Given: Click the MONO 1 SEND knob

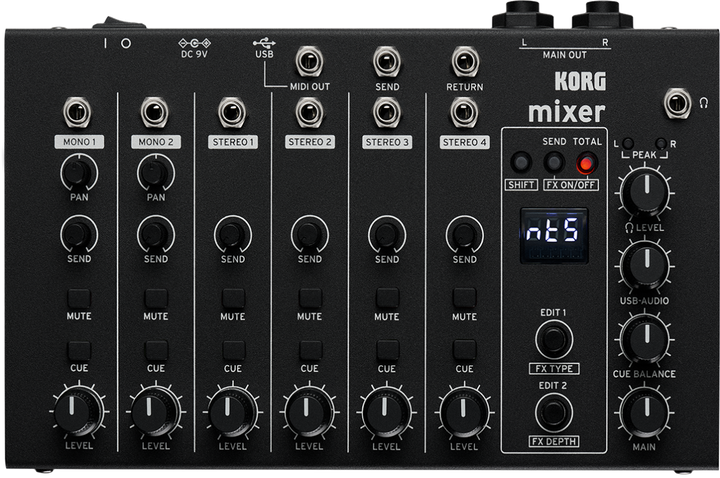Looking at the screenshot, I should tap(79, 234).
